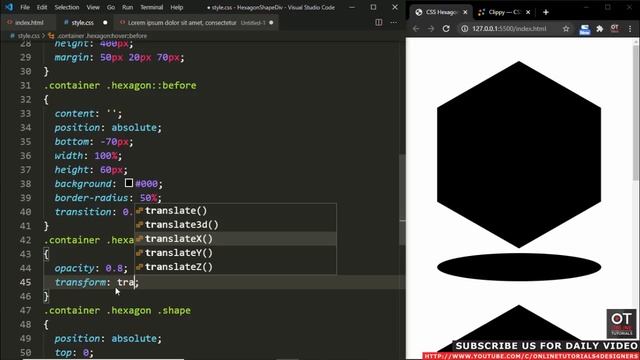Click the 'border-radius: 50%;' line
The image size is (640, 360).
[x=108, y=198]
